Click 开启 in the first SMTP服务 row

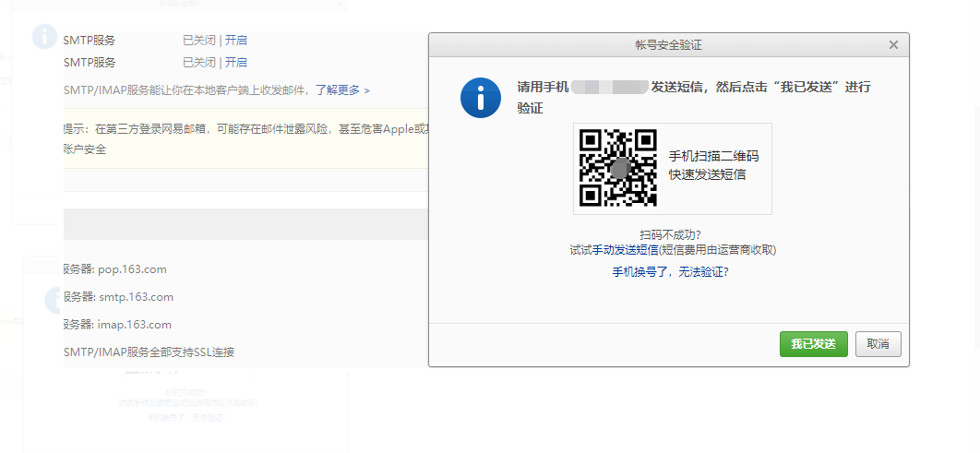[235, 41]
